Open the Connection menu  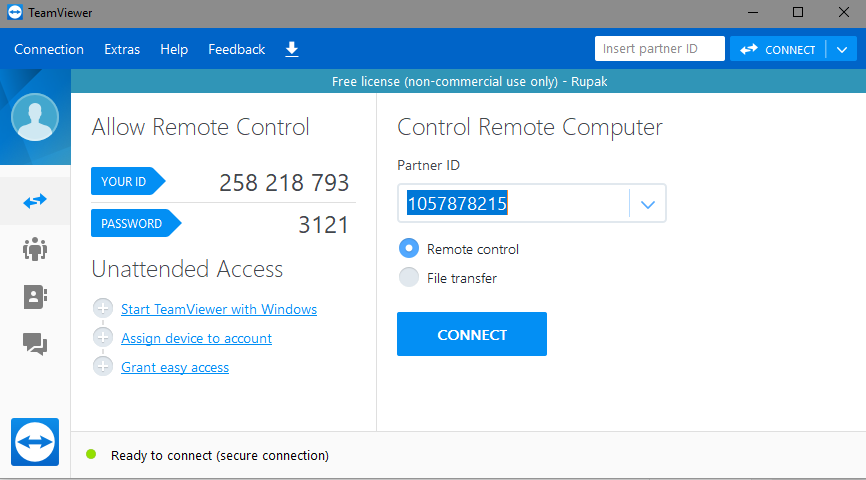tap(49, 49)
